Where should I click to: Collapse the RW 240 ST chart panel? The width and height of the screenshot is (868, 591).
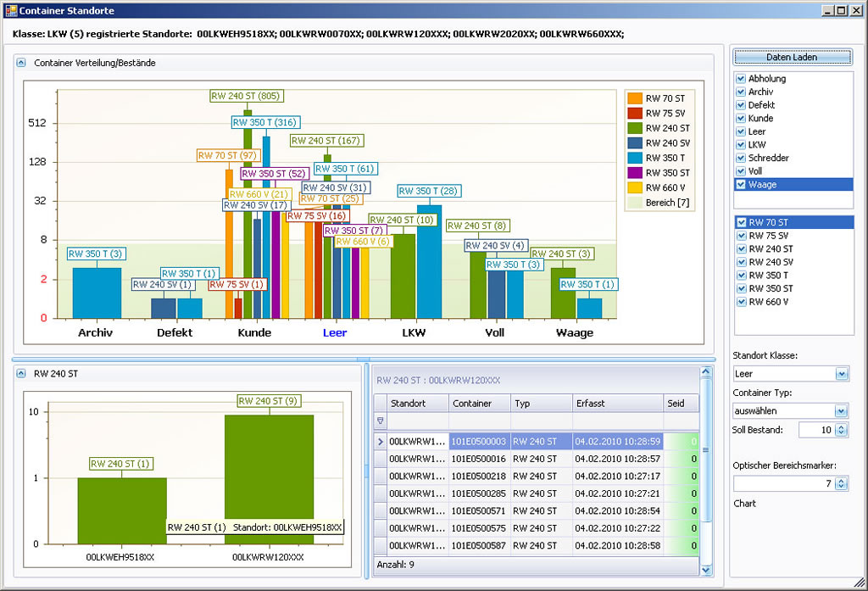[22, 373]
